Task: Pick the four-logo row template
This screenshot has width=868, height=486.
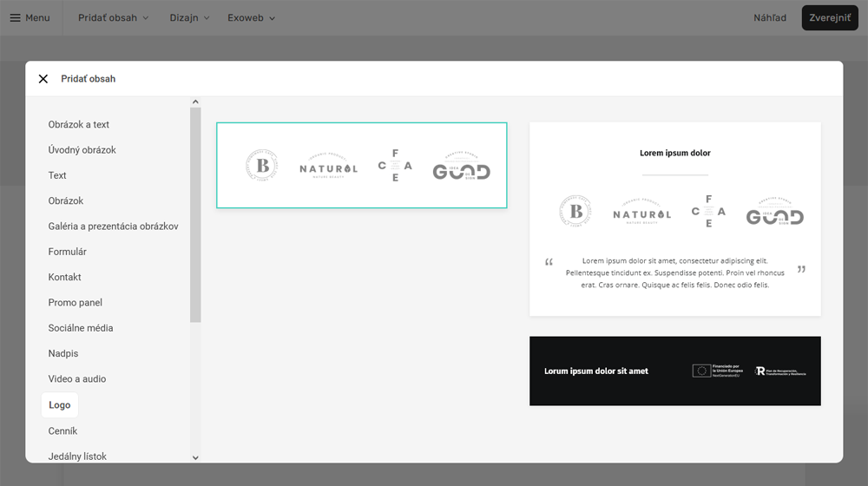Action: [x=361, y=165]
